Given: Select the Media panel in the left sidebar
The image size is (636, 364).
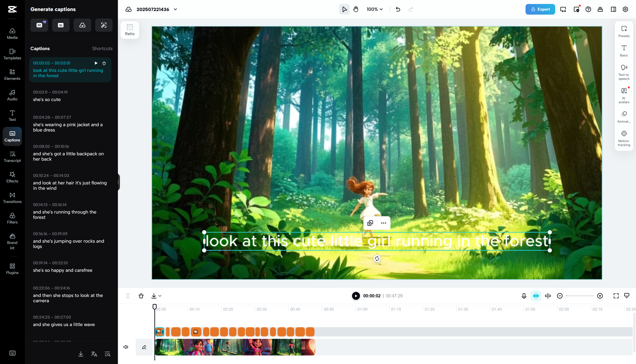Looking at the screenshot, I should 12,34.
